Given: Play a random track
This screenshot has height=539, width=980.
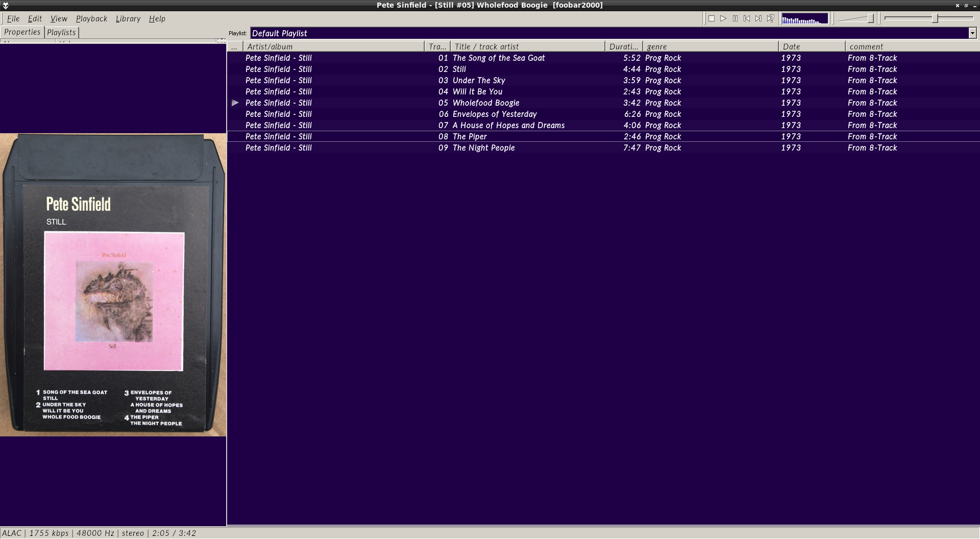Looking at the screenshot, I should [x=770, y=18].
